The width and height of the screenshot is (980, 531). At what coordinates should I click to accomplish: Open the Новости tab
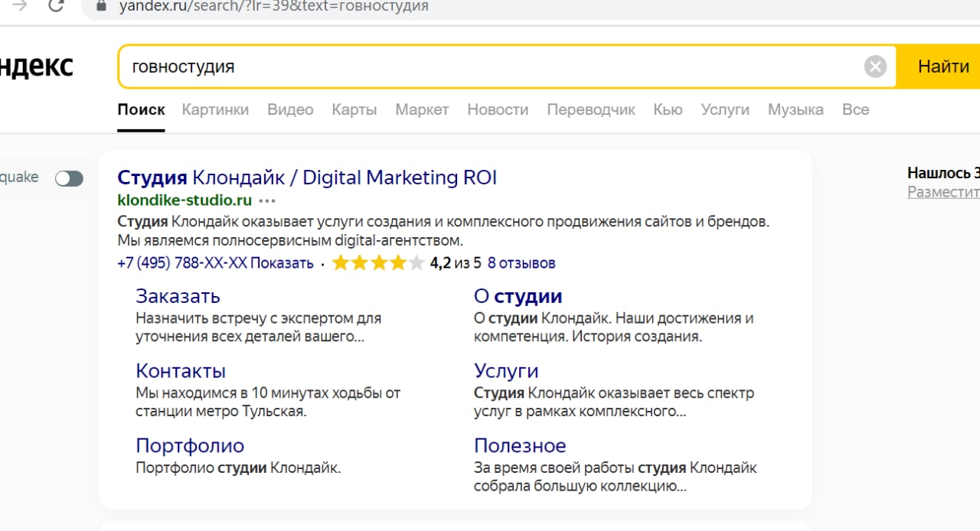(498, 109)
